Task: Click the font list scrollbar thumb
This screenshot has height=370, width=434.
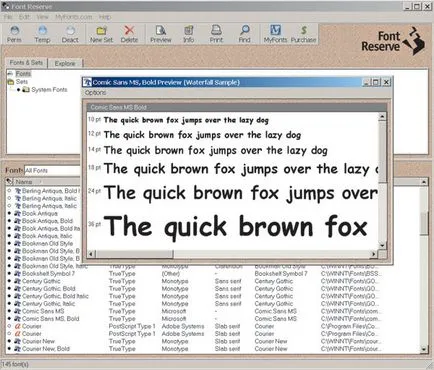Action: pyautogui.click(x=424, y=223)
